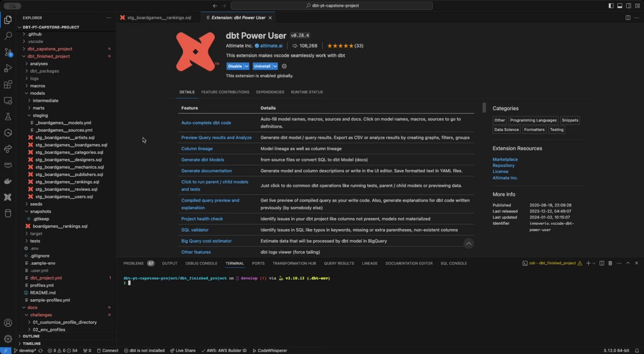Open panel more actions ellipsis

point(618,263)
